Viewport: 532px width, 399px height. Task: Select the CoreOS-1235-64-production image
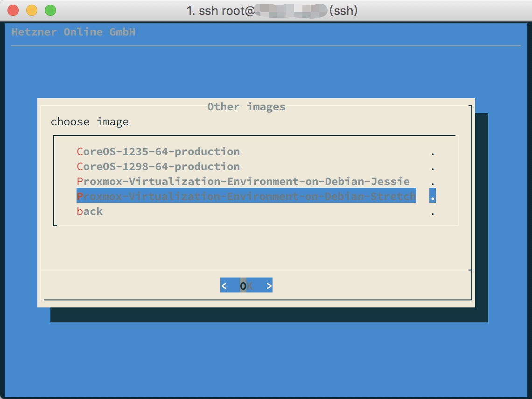[158, 151]
